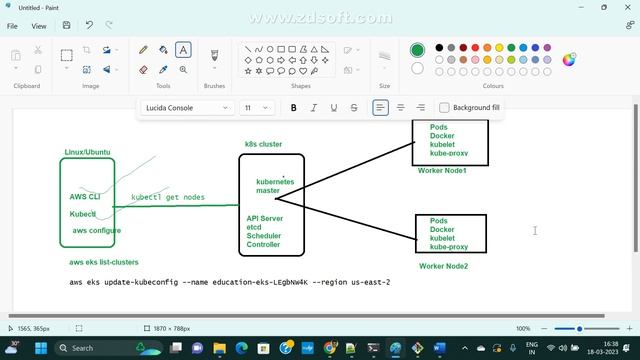Select the Colour picker eyedropper tool
This screenshot has height=360, width=640.
point(163,70)
